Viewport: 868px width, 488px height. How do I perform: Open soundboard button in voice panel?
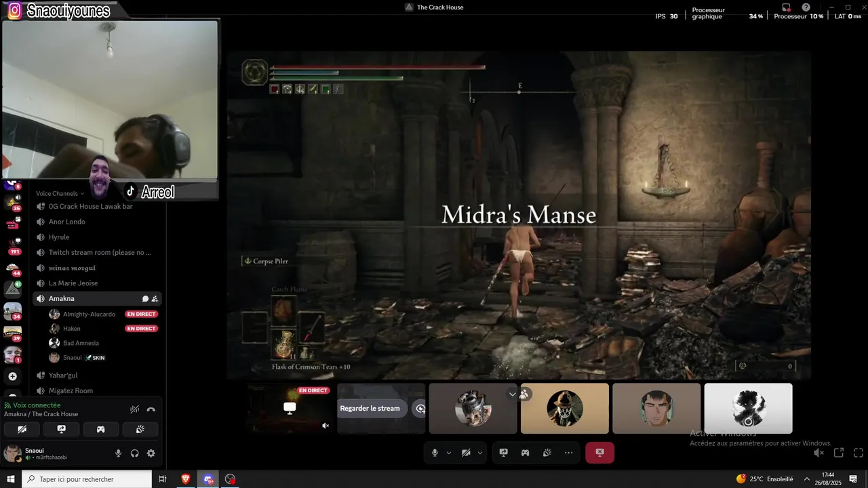(140, 429)
